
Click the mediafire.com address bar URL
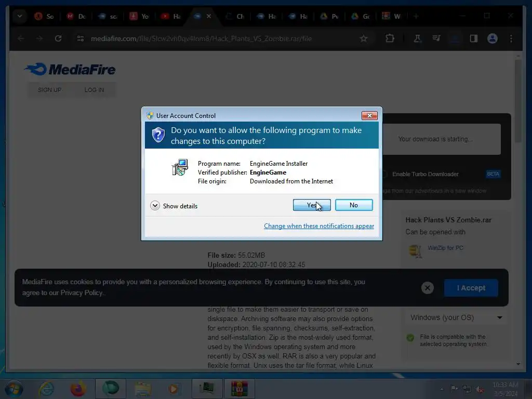[201, 38]
